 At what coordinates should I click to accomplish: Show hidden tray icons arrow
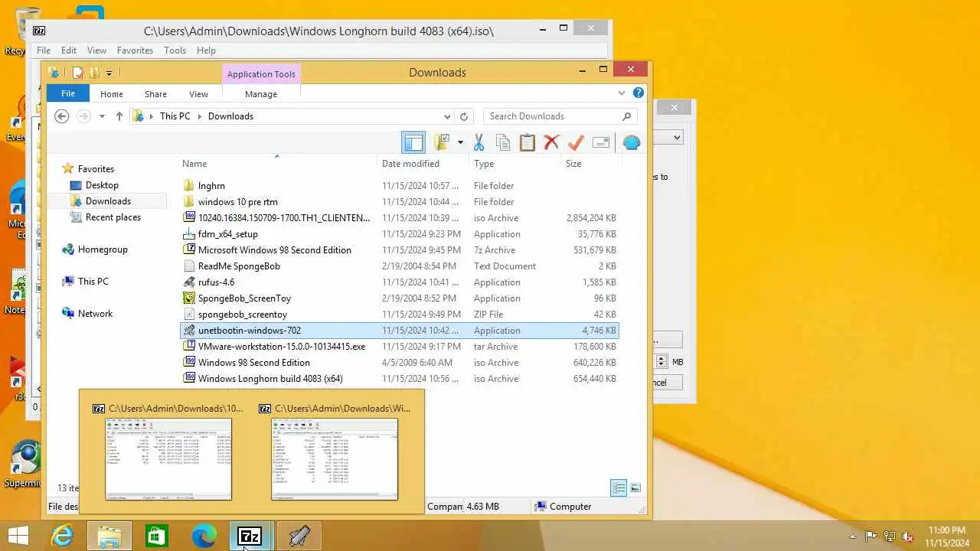pos(852,536)
